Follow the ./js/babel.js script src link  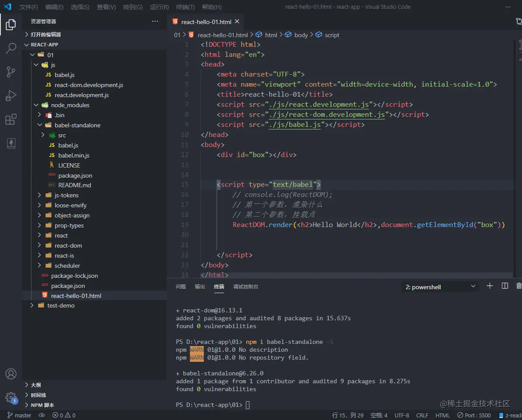pos(295,125)
